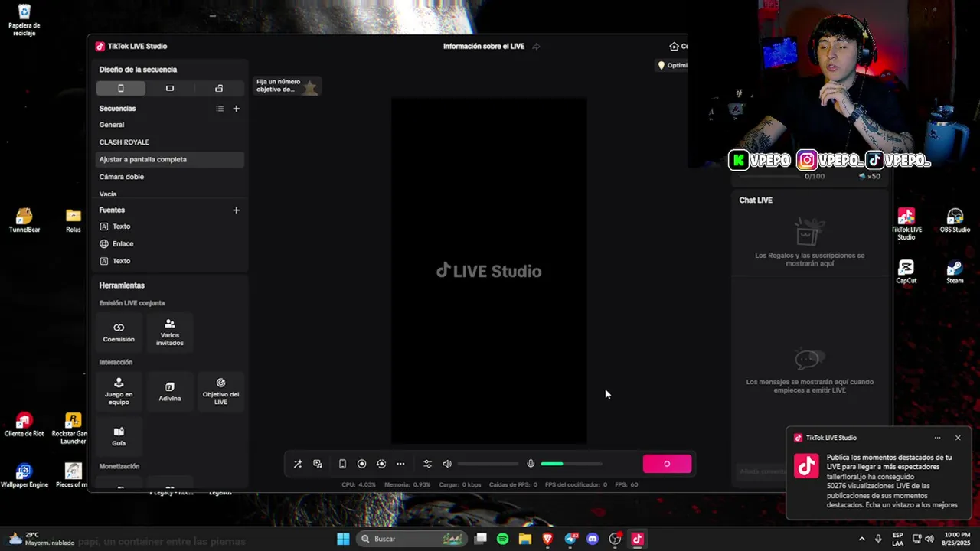
Task: Open the Juego en equipo tool
Action: point(119,391)
